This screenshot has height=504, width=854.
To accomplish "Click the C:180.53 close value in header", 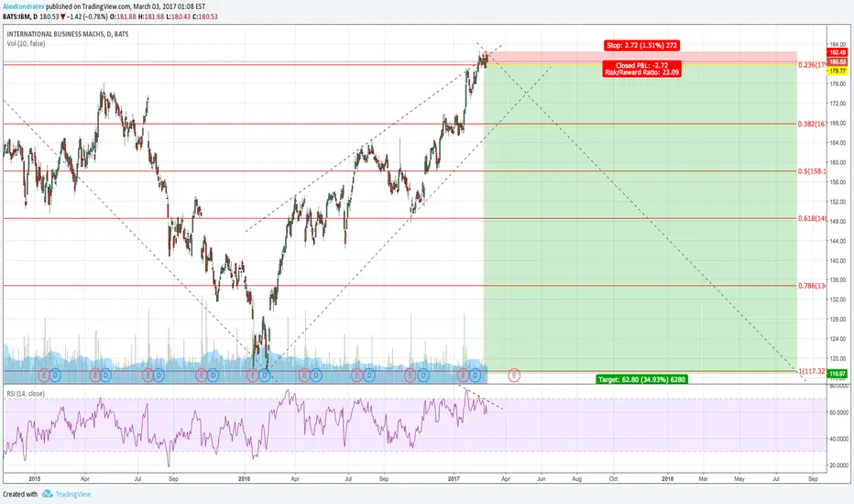I will [204, 16].
